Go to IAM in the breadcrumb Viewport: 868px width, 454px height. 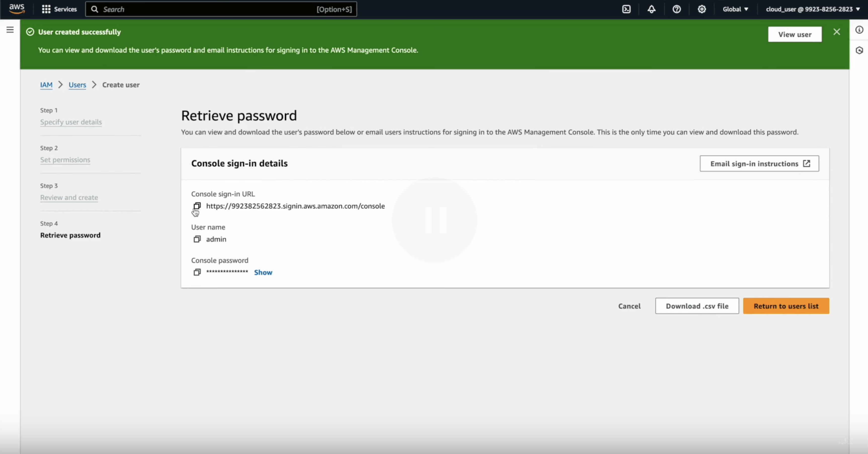[46, 85]
